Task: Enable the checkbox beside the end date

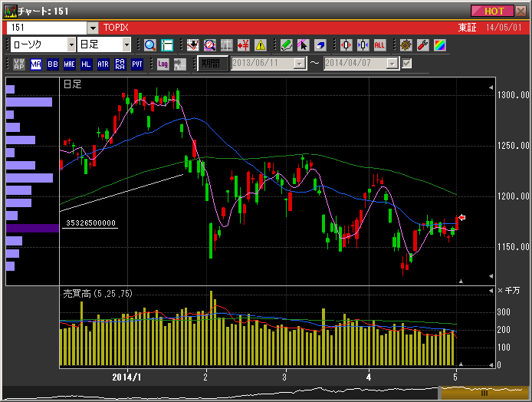Action: pyautogui.click(x=407, y=64)
